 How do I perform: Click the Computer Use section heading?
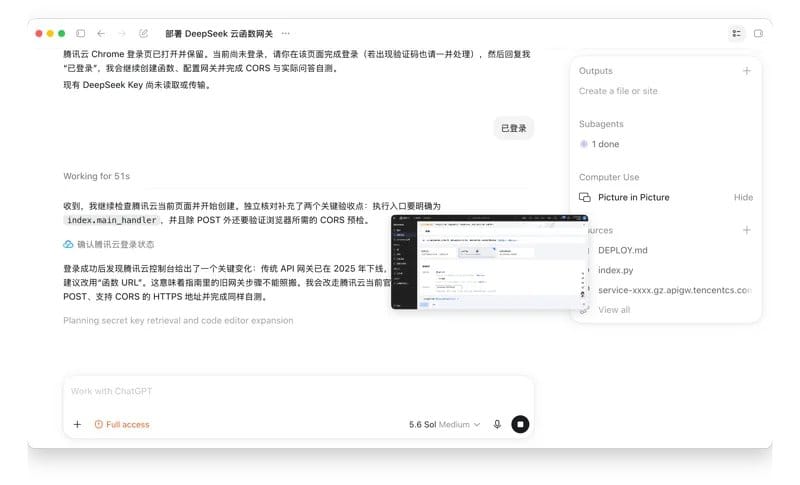(609, 177)
